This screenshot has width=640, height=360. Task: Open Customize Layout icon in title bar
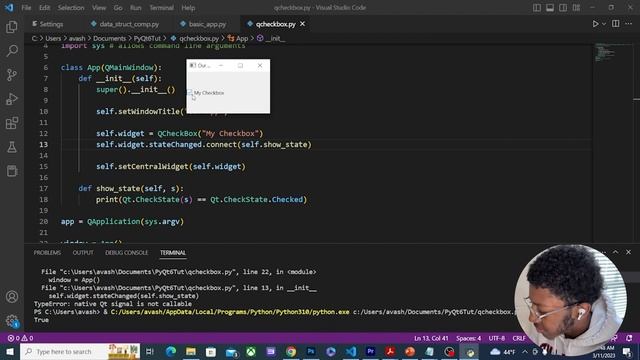coord(576,8)
